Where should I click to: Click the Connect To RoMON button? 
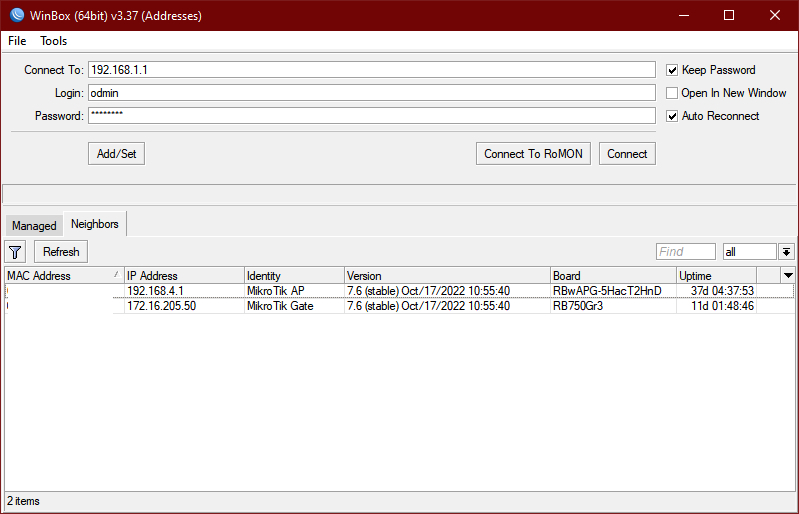533,154
